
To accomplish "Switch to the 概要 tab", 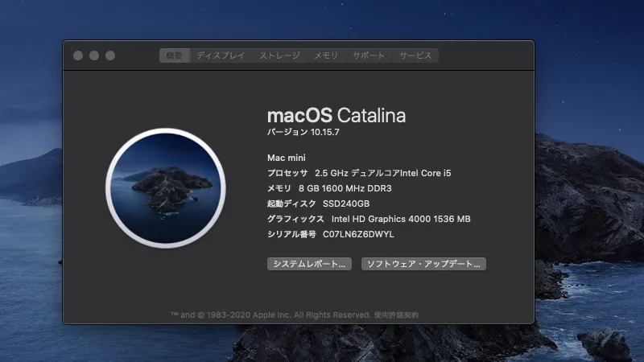I will point(175,56).
